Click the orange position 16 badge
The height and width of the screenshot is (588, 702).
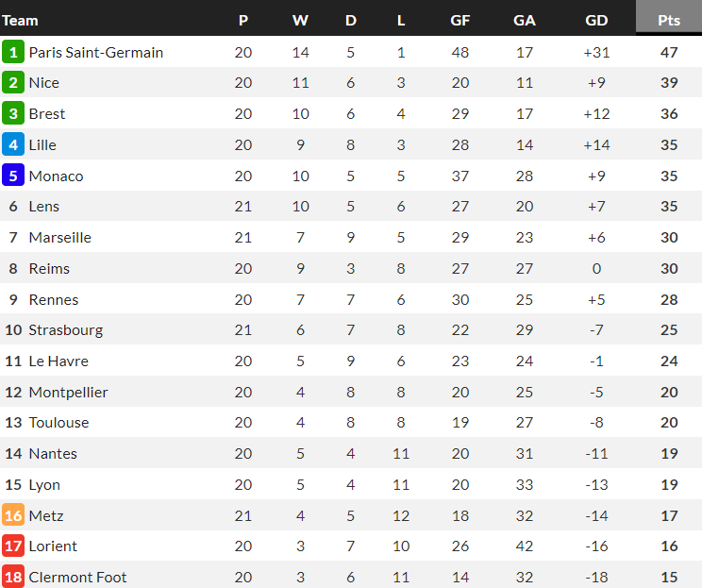click(13, 515)
